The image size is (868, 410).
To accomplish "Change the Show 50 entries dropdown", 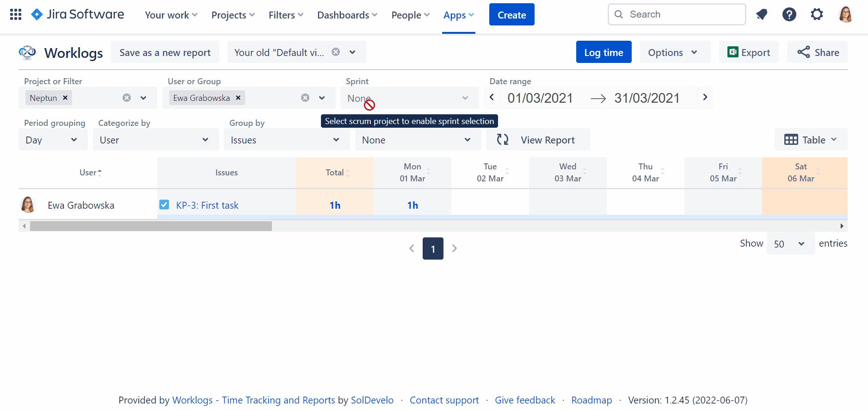I will pyautogui.click(x=791, y=243).
